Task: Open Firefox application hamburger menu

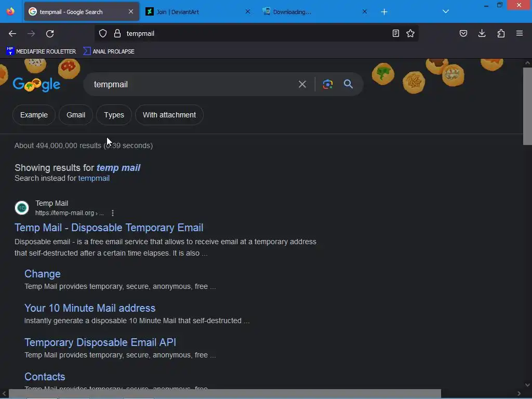Action: [520, 33]
